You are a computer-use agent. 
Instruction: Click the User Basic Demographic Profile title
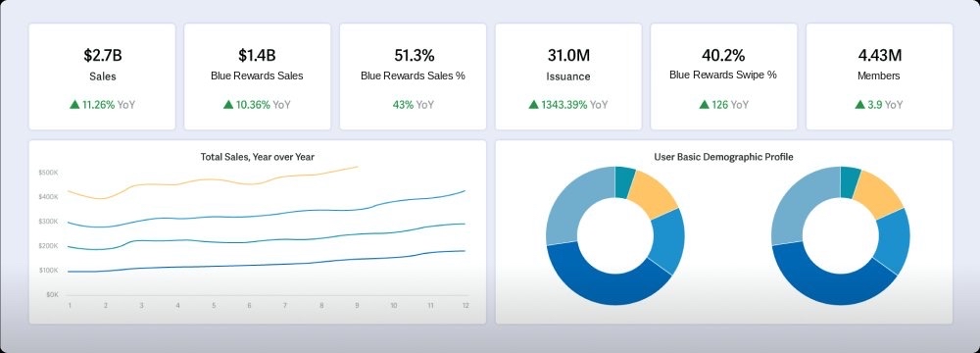[x=724, y=157]
